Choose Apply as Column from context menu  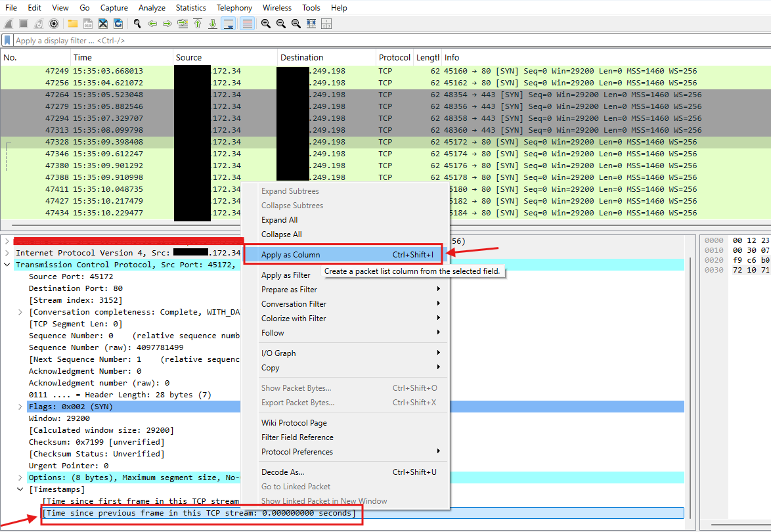[291, 255]
